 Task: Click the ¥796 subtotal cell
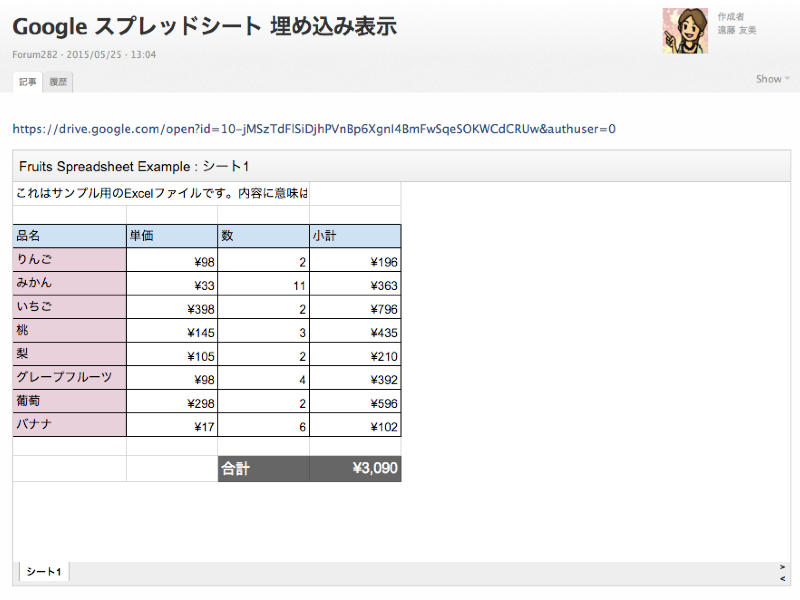[355, 307]
